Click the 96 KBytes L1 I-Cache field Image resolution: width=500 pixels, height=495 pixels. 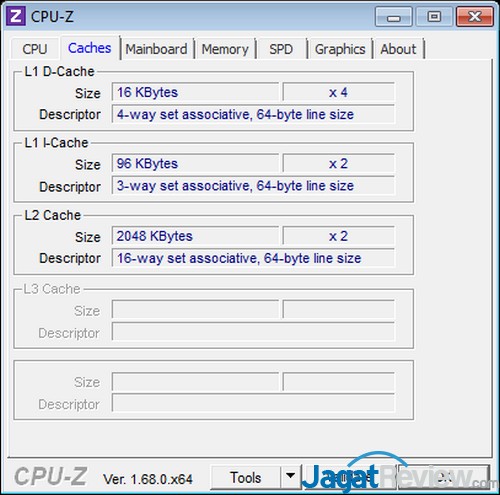pos(195,163)
